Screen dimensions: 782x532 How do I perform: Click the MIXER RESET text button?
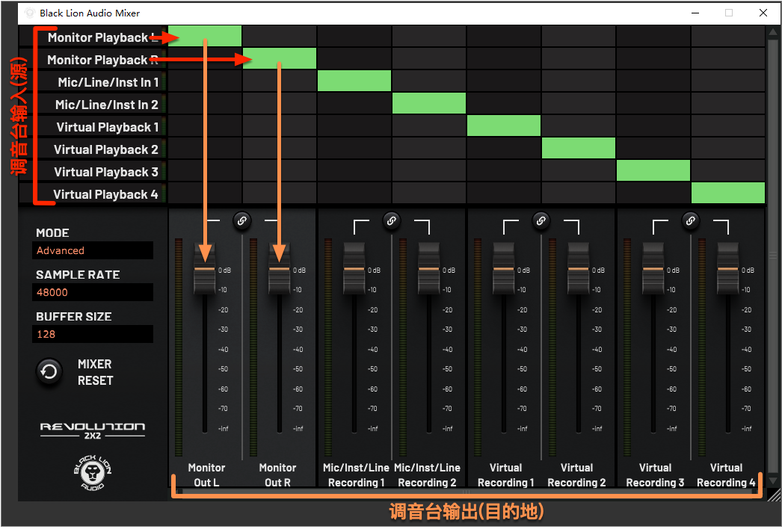tap(95, 372)
